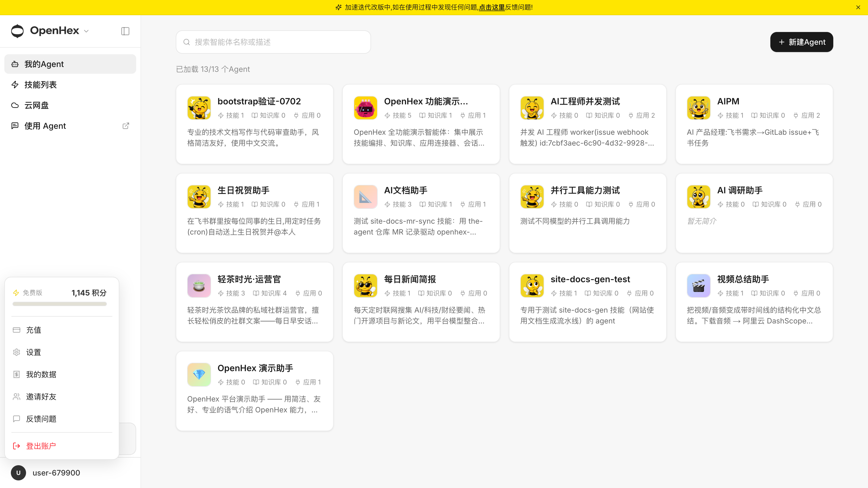Image resolution: width=868 pixels, height=488 pixels.
Task: Click 技能 5 on OpenHex 功能演示 card
Action: point(398,115)
